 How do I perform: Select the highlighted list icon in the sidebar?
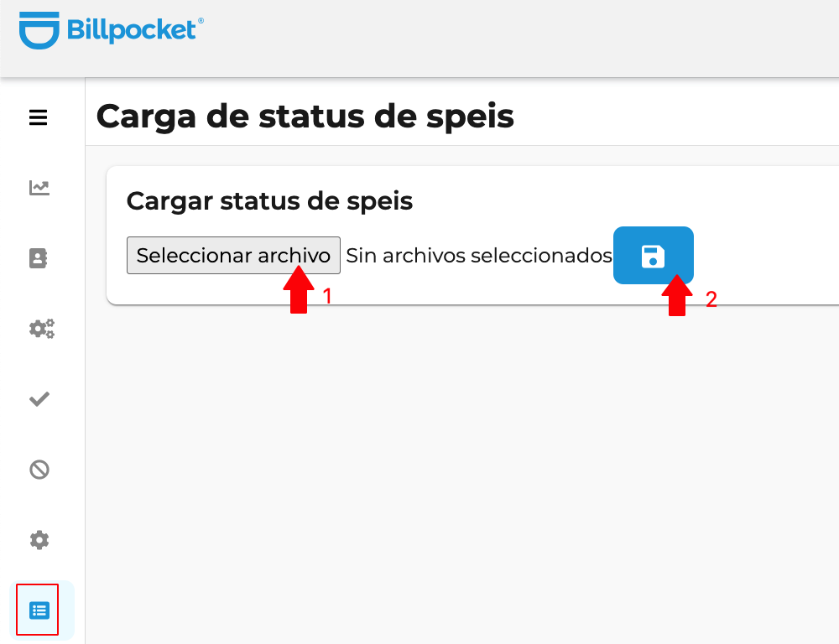click(39, 610)
